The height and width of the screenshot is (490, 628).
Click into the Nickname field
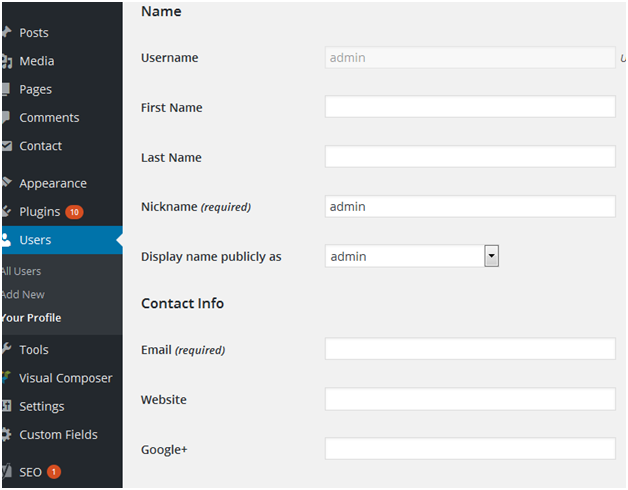[x=470, y=206]
